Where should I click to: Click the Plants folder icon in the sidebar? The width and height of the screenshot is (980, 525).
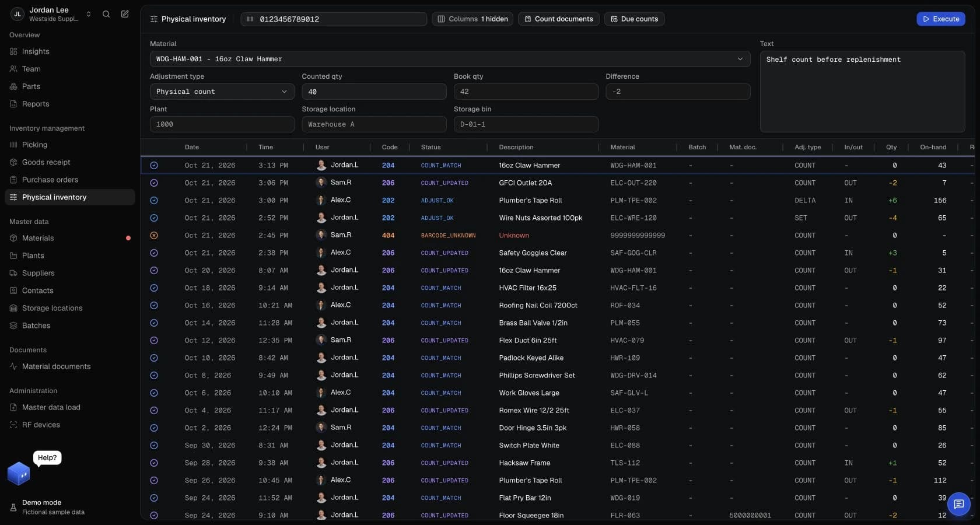point(13,256)
